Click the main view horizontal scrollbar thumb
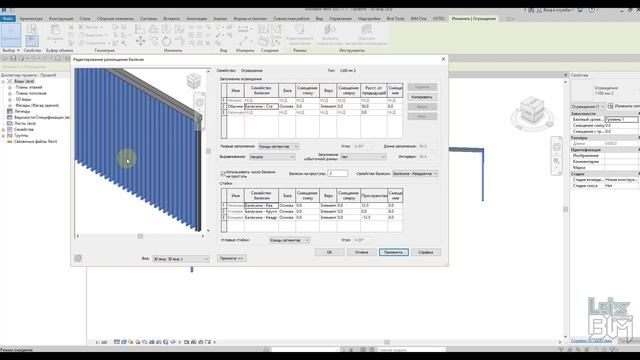 pos(387,342)
